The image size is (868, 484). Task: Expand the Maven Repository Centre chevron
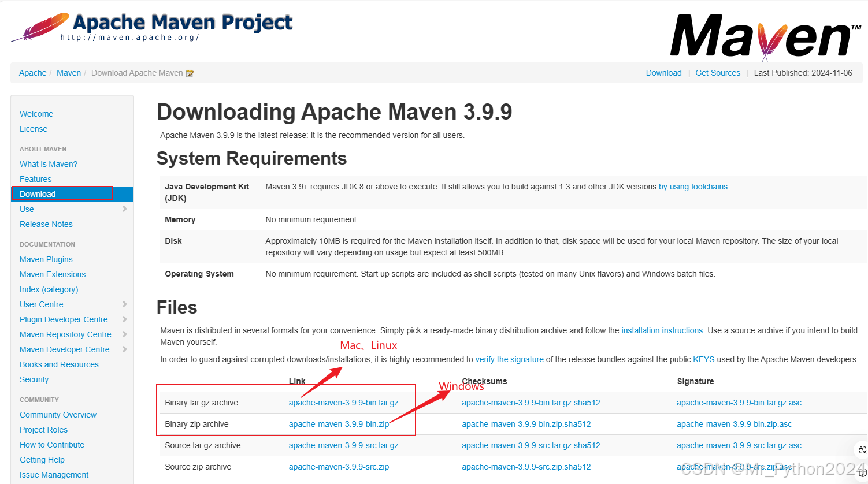coord(124,334)
